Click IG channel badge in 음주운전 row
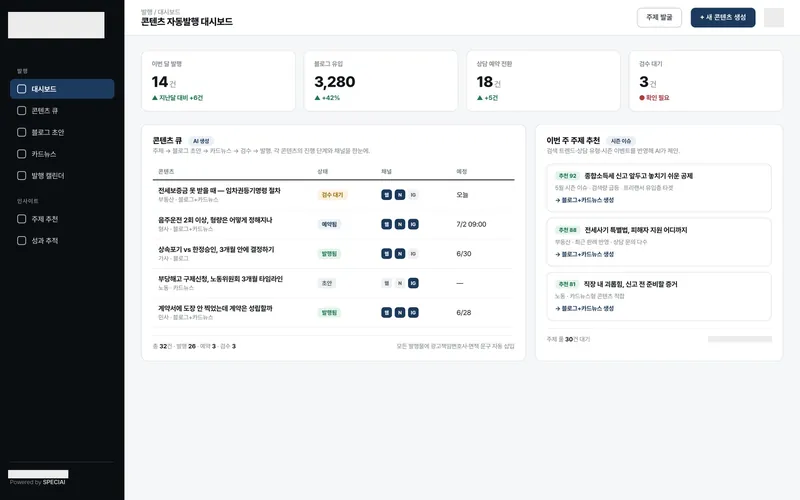Image resolution: width=800 pixels, height=500 pixels. coord(413,224)
